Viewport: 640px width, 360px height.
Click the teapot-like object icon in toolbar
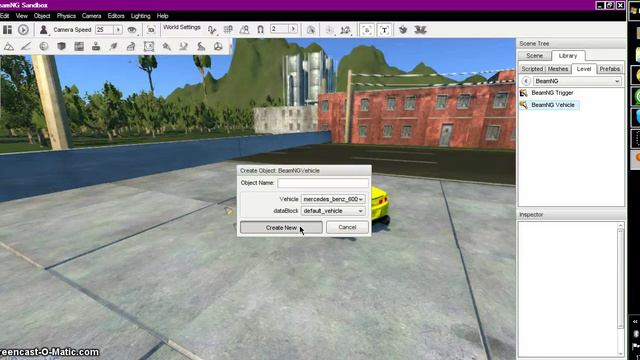(403, 30)
